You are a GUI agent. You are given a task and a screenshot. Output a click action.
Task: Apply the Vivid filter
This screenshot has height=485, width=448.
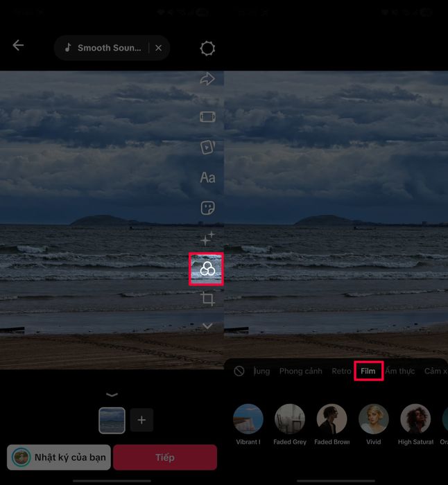pos(374,424)
